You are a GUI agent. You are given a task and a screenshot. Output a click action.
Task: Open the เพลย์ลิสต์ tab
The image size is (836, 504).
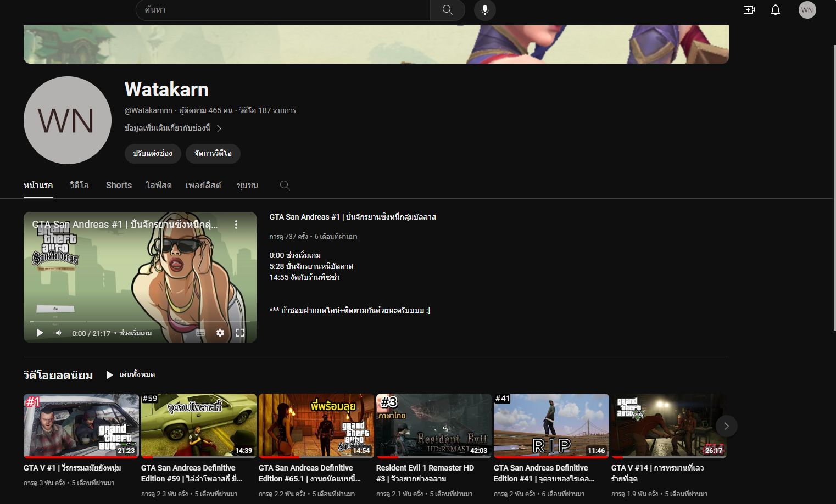coord(203,186)
